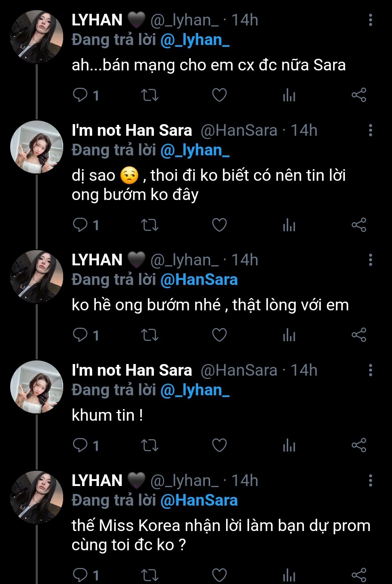Like the "bán mạng cho em" tweet
The image size is (392, 584).
tap(219, 95)
